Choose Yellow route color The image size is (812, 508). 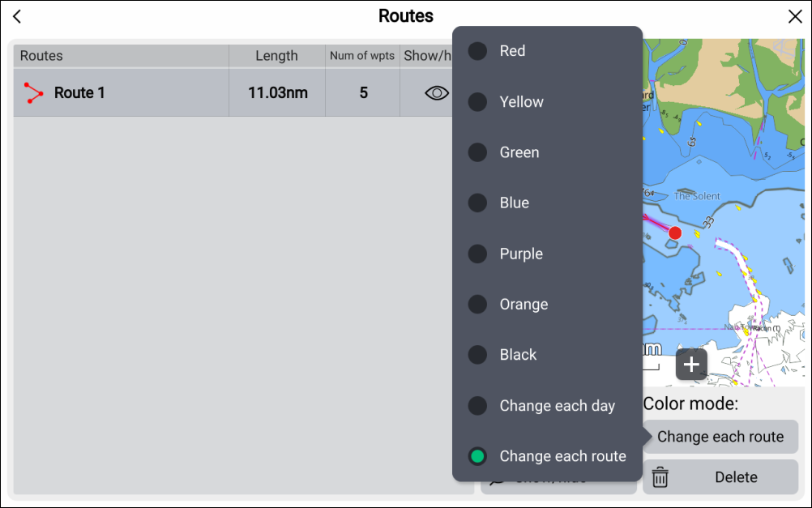pos(521,102)
